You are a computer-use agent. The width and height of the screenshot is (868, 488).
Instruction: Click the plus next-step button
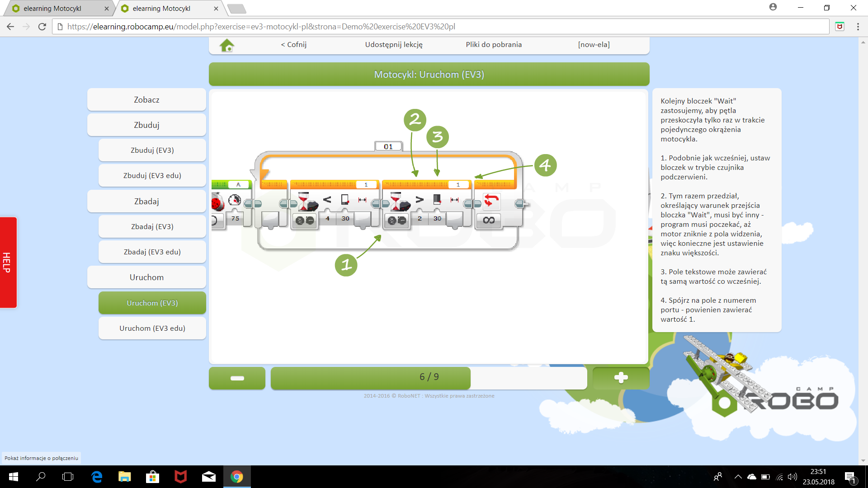click(x=621, y=378)
